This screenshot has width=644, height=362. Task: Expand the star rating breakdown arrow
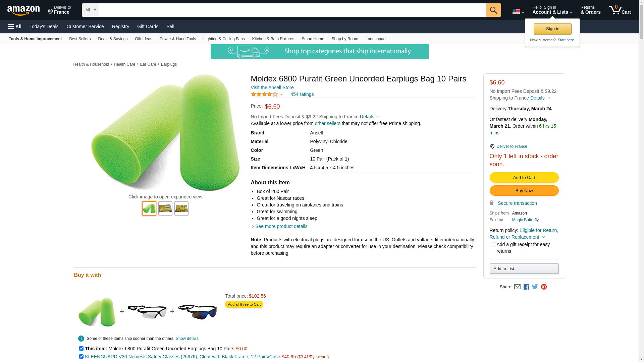pyautogui.click(x=282, y=95)
